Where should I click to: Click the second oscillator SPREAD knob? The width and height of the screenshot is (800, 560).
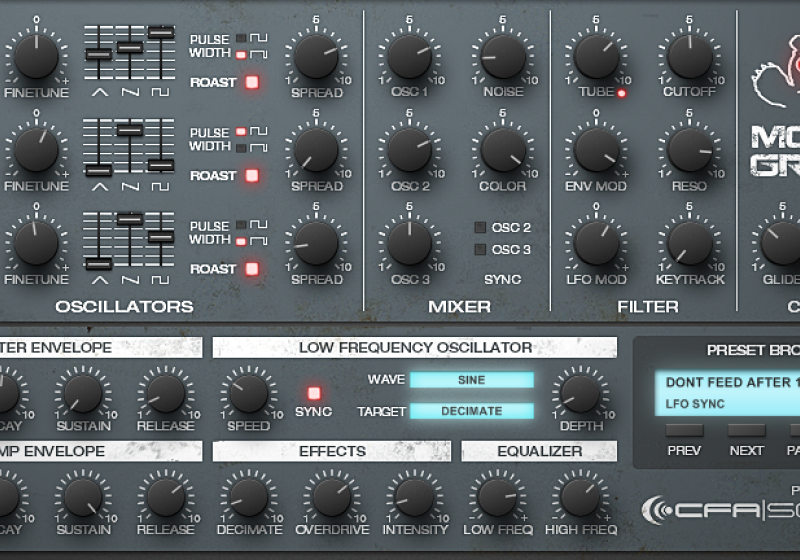[x=316, y=149]
